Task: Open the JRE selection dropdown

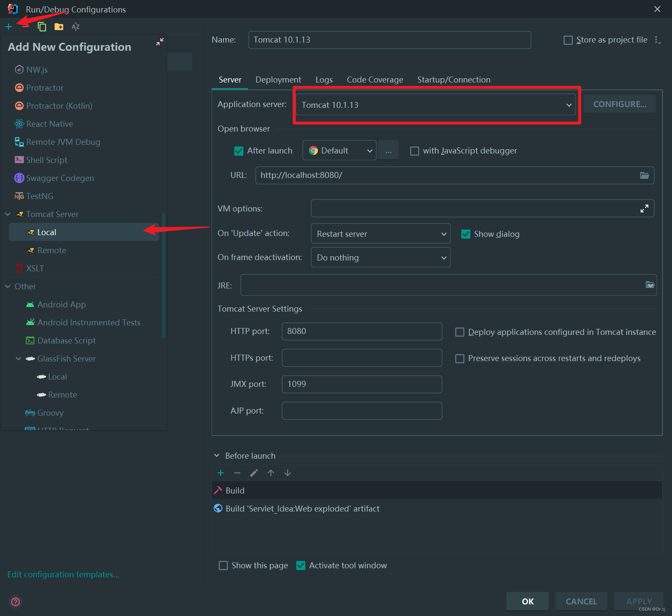Action: point(650,285)
